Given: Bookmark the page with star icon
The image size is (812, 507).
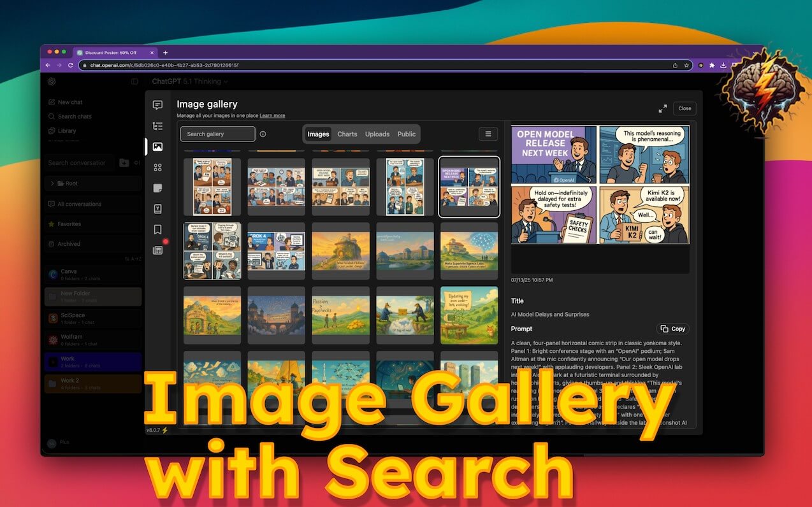Looking at the screenshot, I should click(686, 65).
